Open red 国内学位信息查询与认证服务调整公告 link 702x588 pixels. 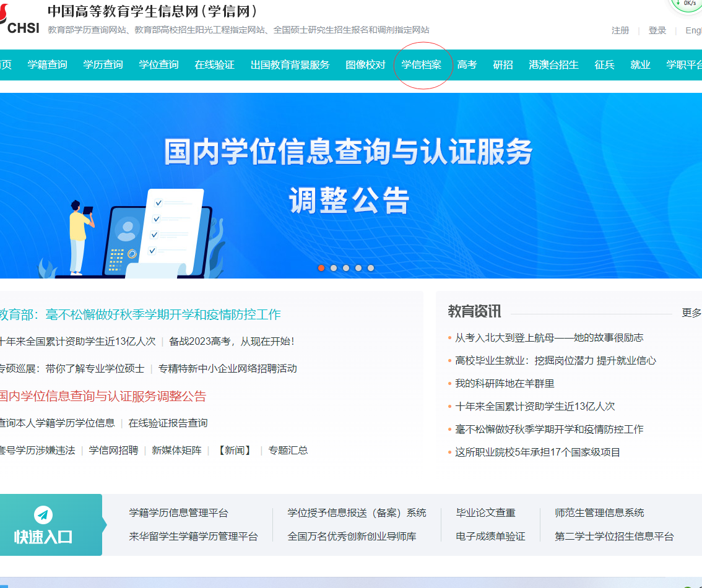(x=103, y=396)
